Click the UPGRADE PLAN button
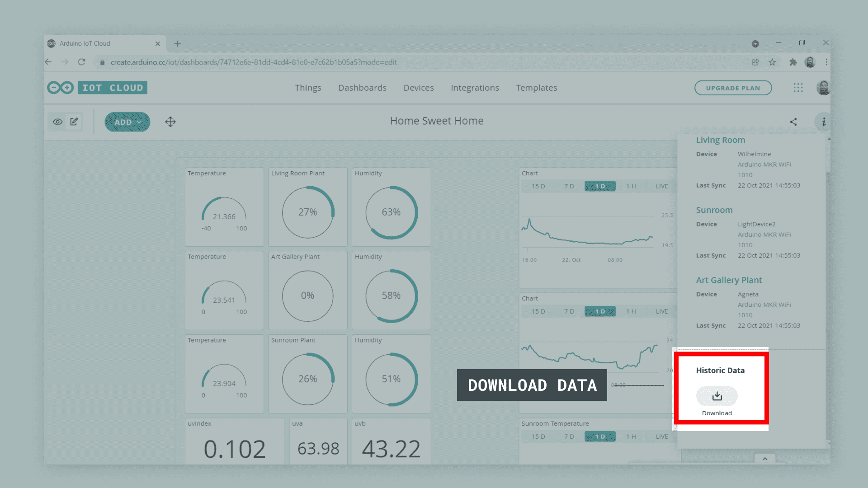This screenshot has height=488, width=868. point(733,88)
